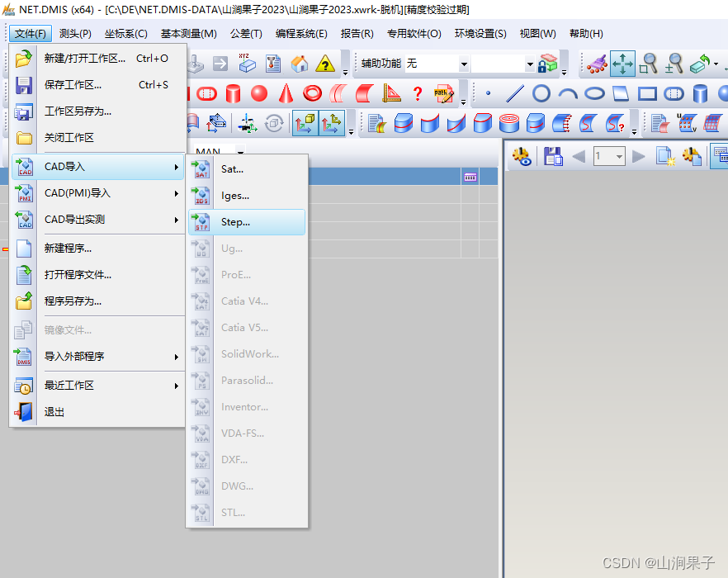Select the red torus feature icon
Screen dimensions: 728x578
[313, 93]
